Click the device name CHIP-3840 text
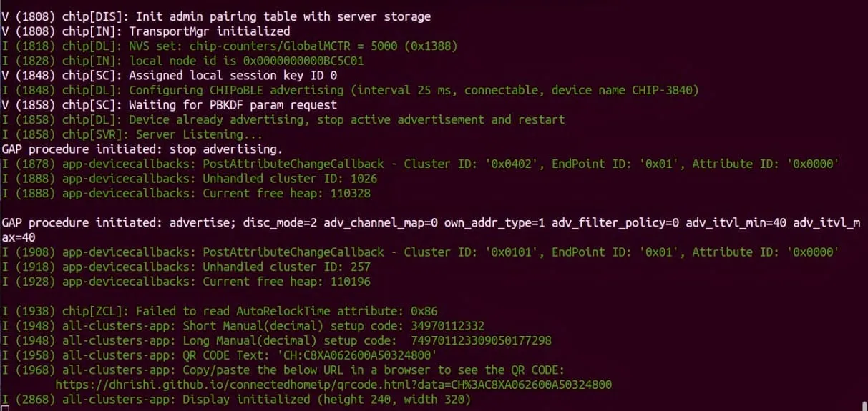868x411 pixels. coord(665,90)
